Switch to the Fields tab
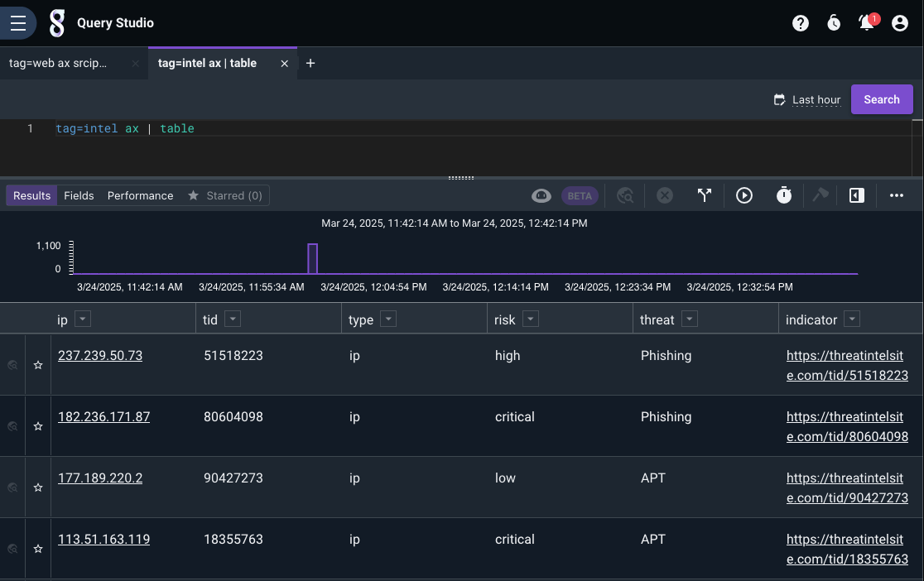 click(x=79, y=195)
